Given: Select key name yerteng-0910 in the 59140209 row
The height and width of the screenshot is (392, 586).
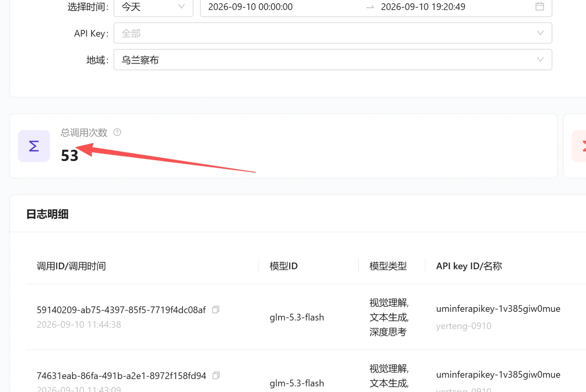Looking at the screenshot, I should coord(464,326).
